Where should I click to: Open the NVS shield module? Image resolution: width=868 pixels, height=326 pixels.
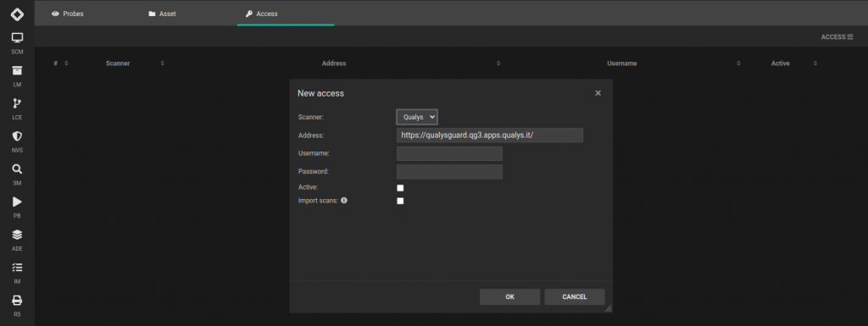click(17, 141)
